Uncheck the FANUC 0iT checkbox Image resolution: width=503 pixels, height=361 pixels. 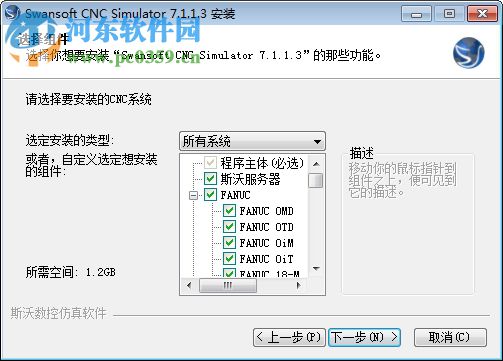tap(229, 259)
